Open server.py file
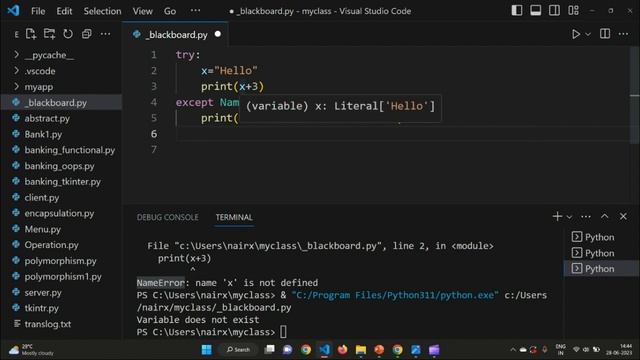 pyautogui.click(x=61, y=292)
